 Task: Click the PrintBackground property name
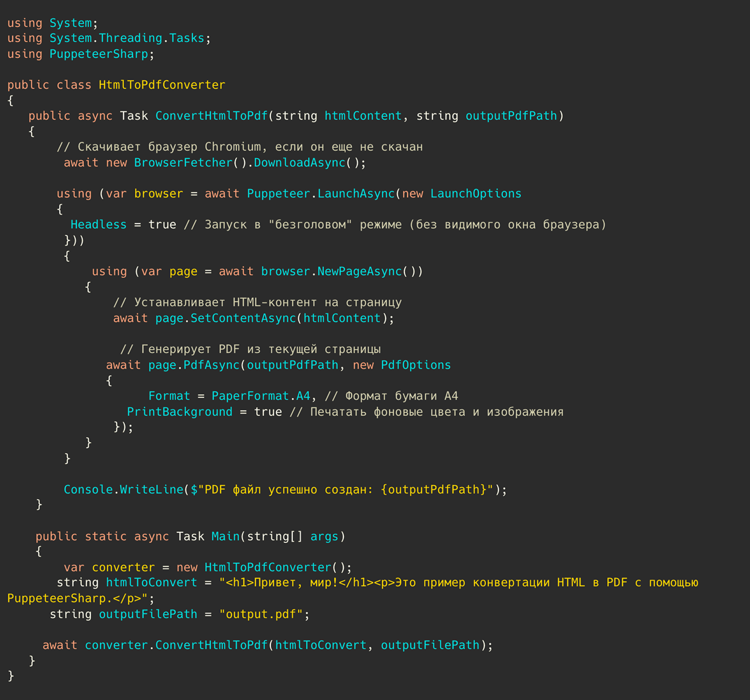(x=180, y=412)
